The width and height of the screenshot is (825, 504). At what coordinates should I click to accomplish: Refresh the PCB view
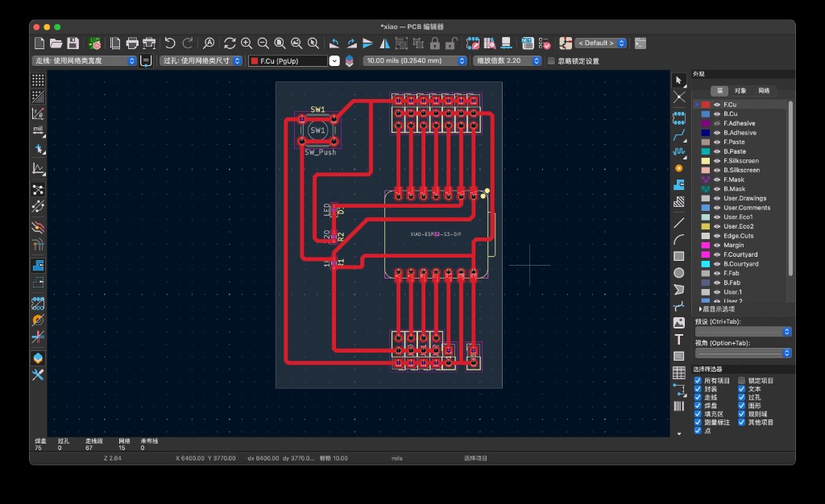(230, 43)
